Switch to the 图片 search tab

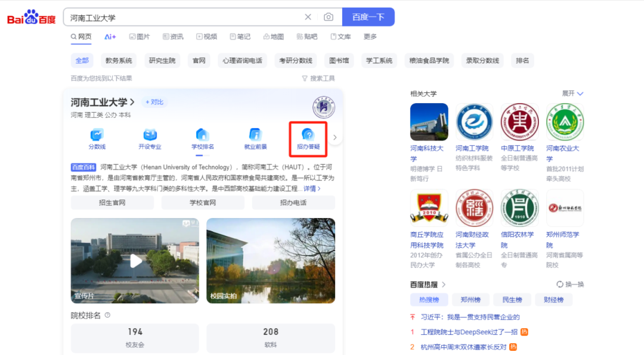tap(140, 37)
